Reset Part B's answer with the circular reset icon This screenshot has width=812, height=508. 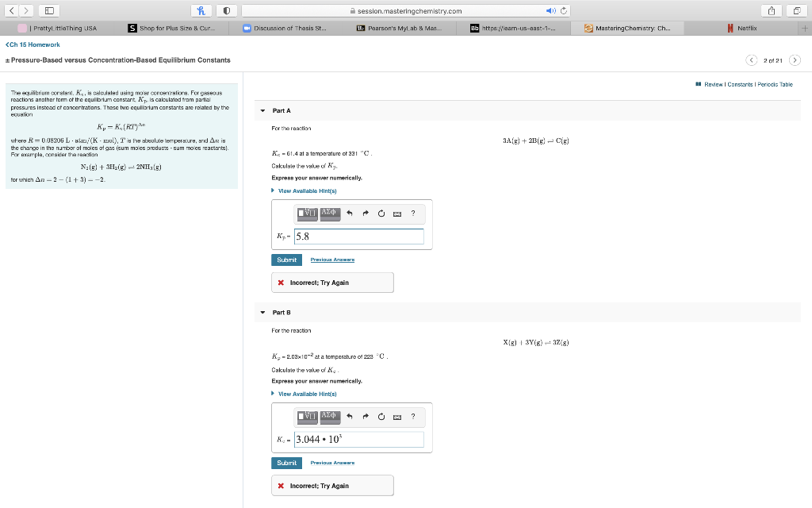[381, 416]
